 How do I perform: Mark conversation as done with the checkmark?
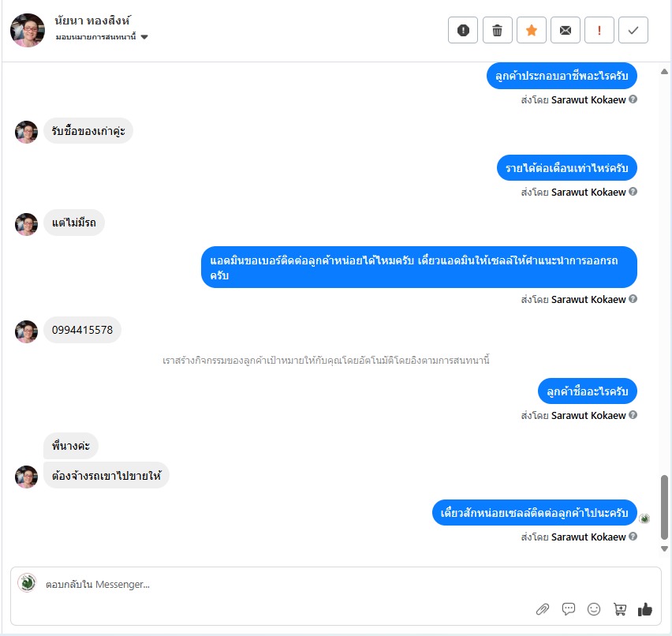tap(633, 30)
